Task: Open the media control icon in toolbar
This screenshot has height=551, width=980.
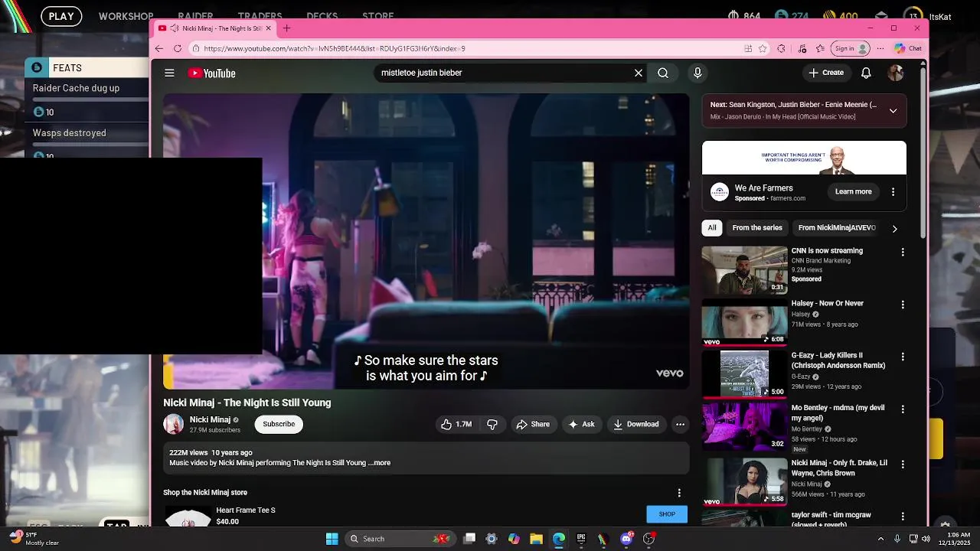Action: [x=802, y=48]
